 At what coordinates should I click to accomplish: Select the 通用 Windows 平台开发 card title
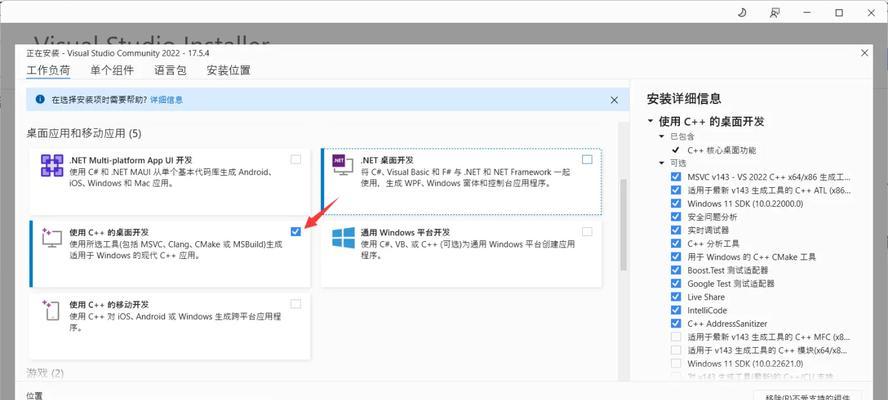(x=405, y=232)
